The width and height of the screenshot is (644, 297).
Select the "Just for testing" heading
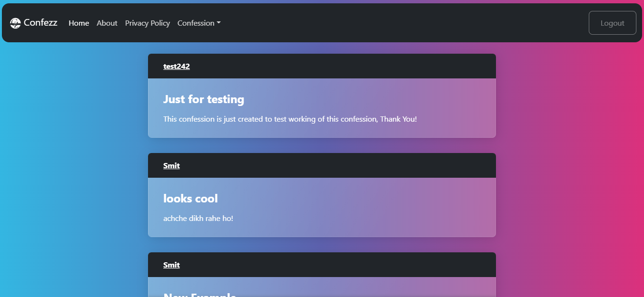point(203,99)
